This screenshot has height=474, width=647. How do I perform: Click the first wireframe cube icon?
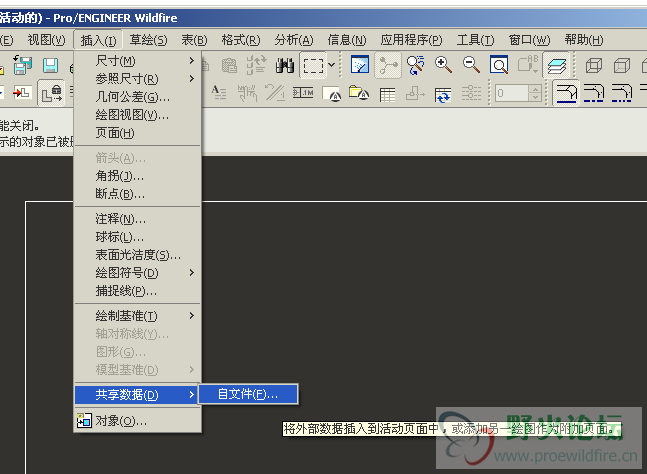tap(594, 65)
